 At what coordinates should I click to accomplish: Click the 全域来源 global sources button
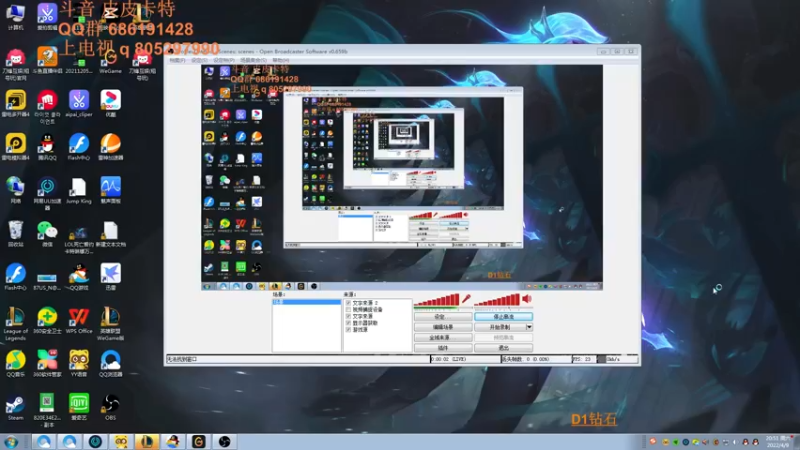coord(443,338)
